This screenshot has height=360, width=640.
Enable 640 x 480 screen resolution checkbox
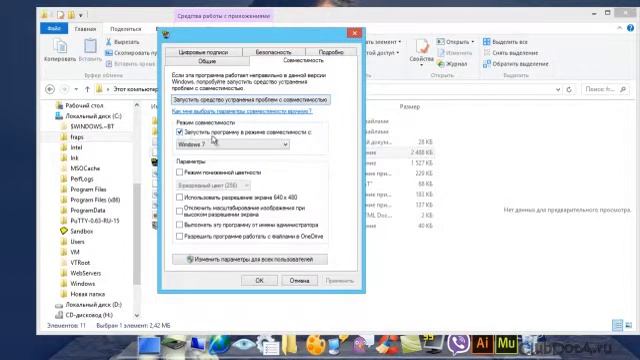tap(179, 197)
